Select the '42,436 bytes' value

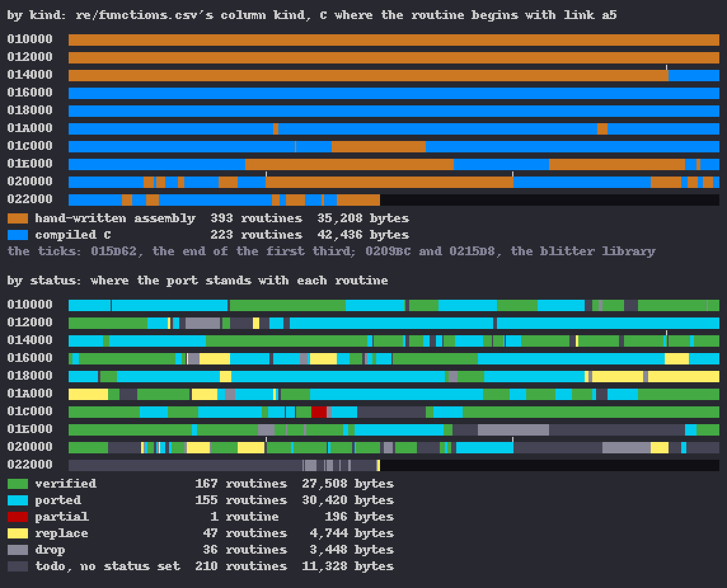tap(363, 235)
